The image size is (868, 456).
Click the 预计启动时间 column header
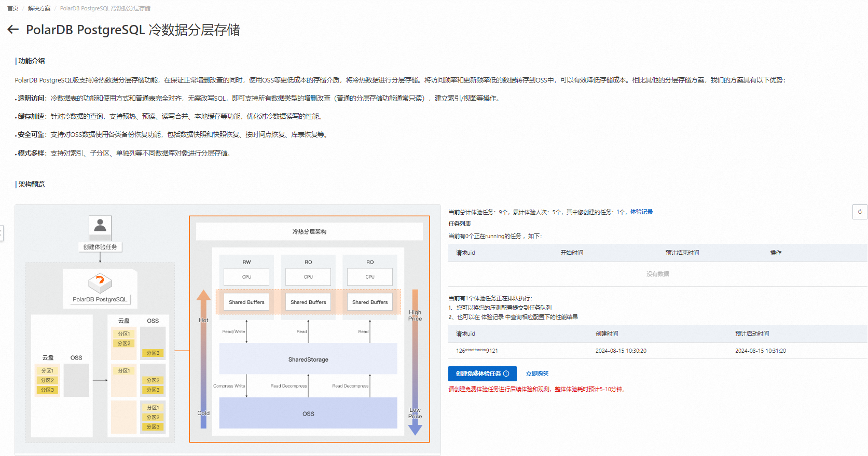[x=752, y=334]
